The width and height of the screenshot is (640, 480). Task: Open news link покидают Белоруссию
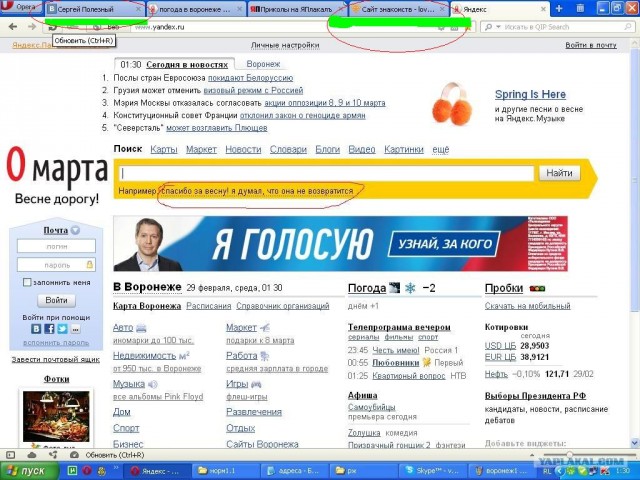250,78
